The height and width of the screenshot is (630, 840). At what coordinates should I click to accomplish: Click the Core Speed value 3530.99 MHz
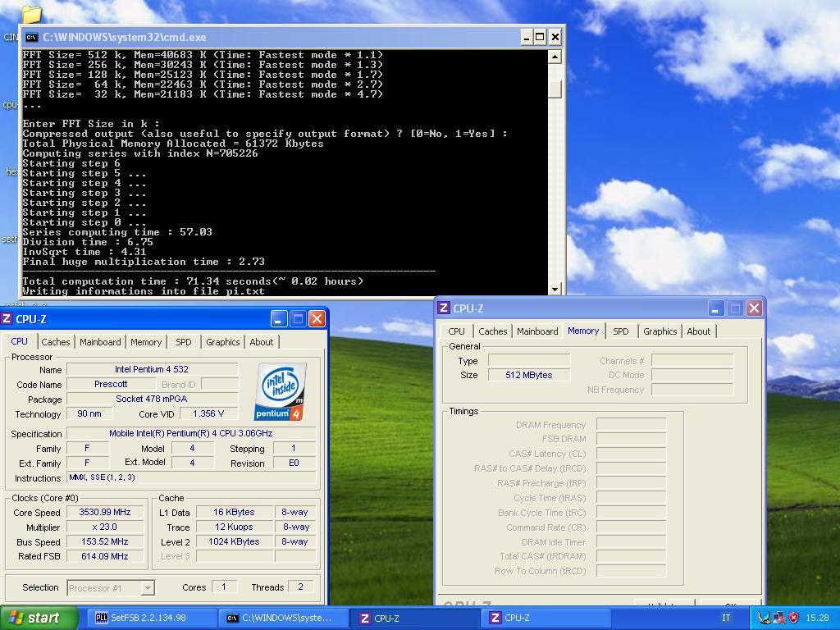[104, 512]
